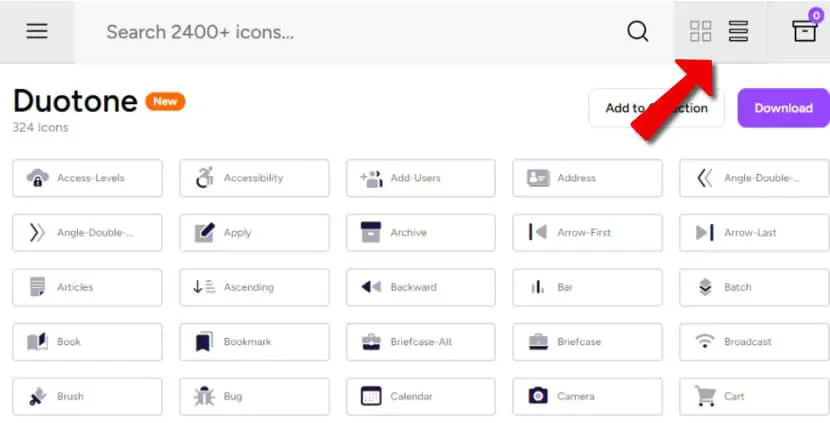Click the Download button
This screenshot has height=423, width=830.
click(x=783, y=108)
